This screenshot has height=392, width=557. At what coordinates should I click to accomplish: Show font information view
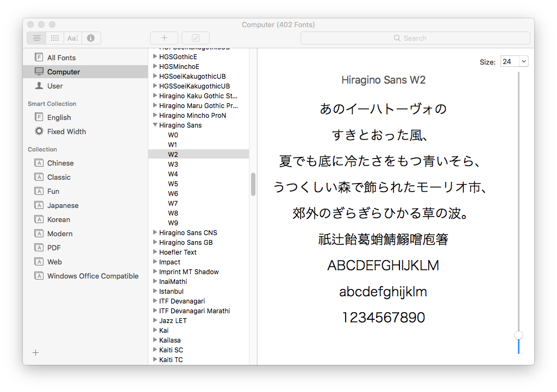[x=91, y=38]
